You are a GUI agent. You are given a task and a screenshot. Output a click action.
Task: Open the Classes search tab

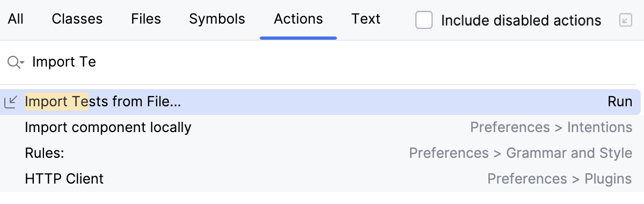77,19
